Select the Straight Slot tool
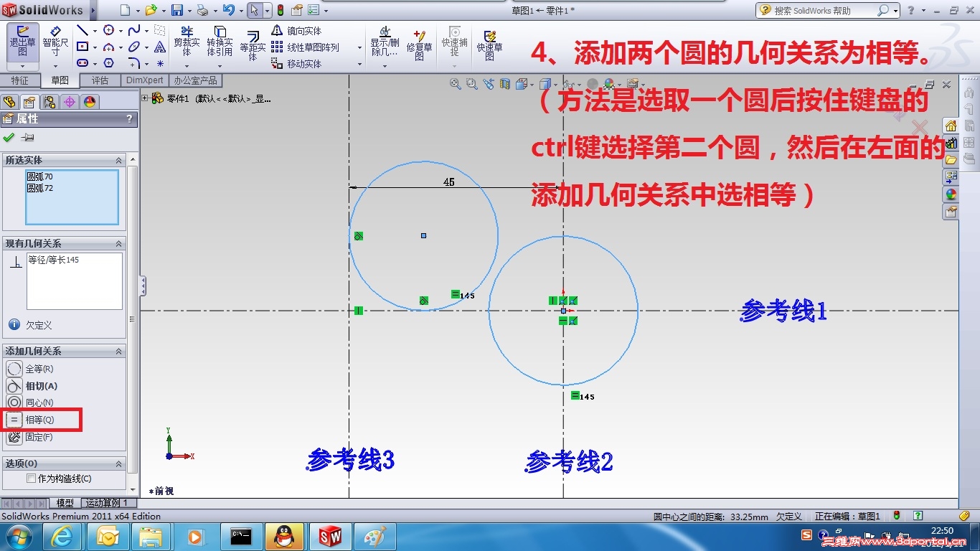This screenshot has width=980, height=551. (83, 64)
